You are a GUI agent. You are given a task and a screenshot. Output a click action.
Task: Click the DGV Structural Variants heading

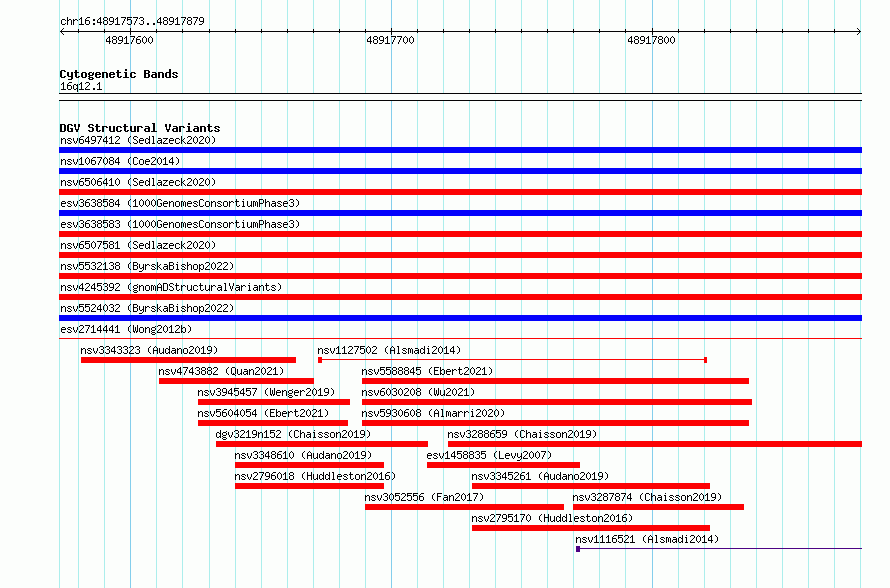[140, 128]
